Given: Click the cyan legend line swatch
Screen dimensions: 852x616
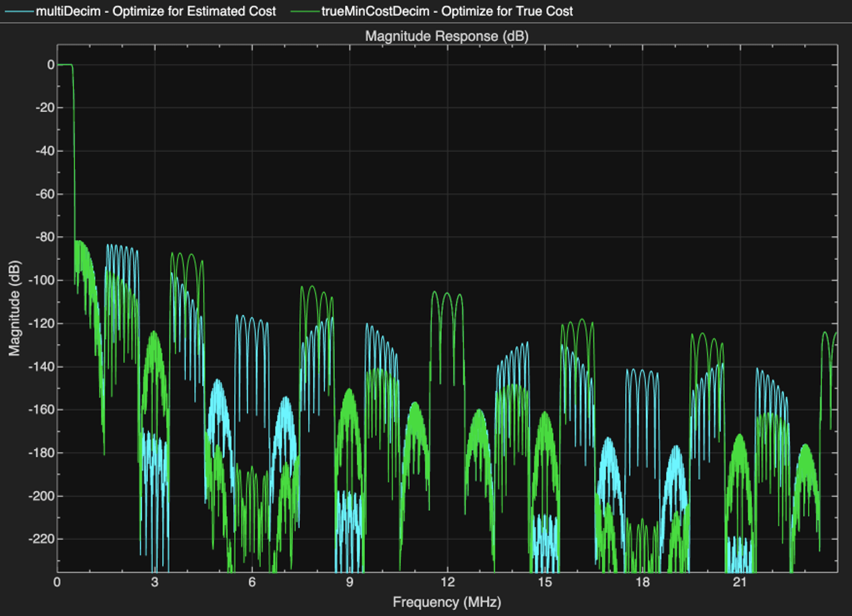Looking at the screenshot, I should click(x=18, y=12).
